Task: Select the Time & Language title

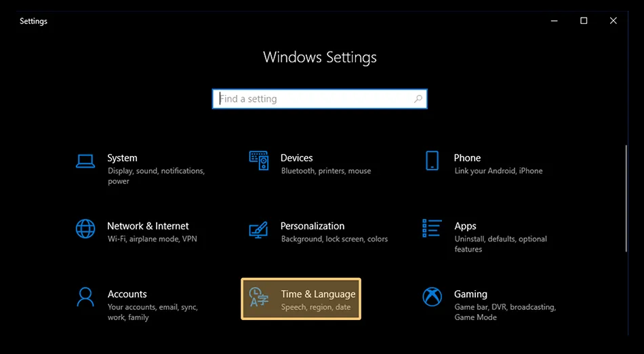Action: tap(319, 294)
